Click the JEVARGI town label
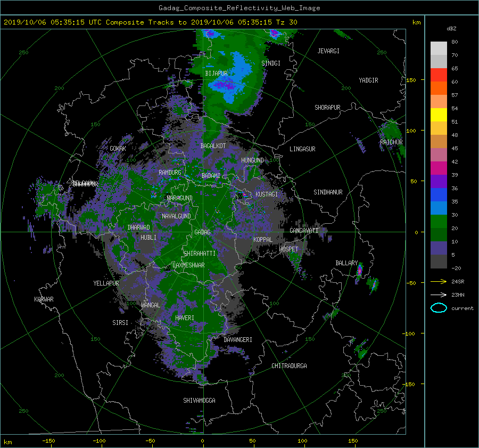Image resolution: width=479 pixels, height=448 pixels. click(328, 51)
